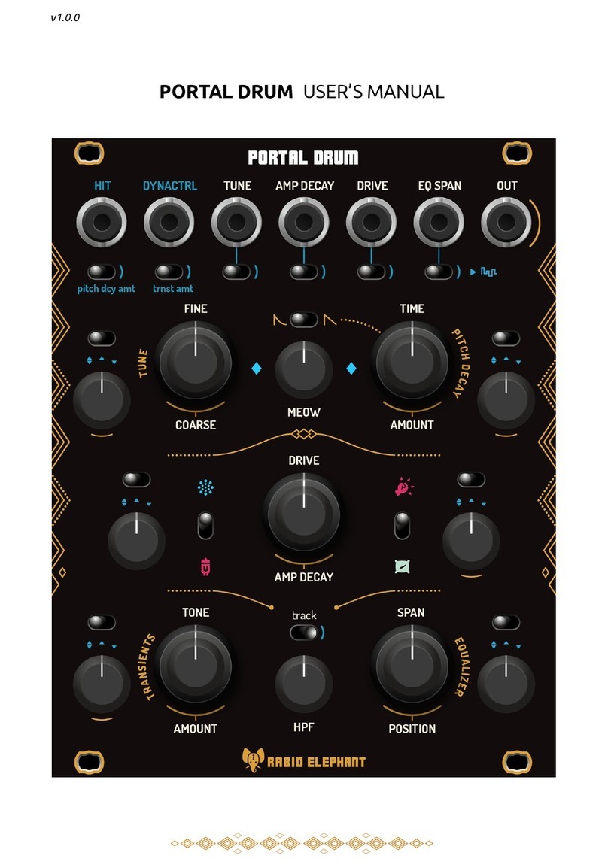Click the OUT output jack
The height and width of the screenshot is (868, 608).
[x=506, y=222]
